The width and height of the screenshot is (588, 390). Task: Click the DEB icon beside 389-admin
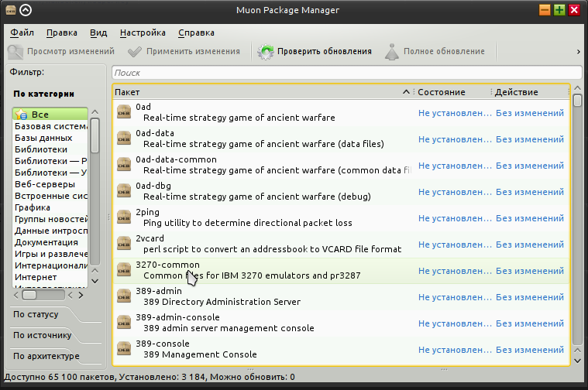point(124,296)
